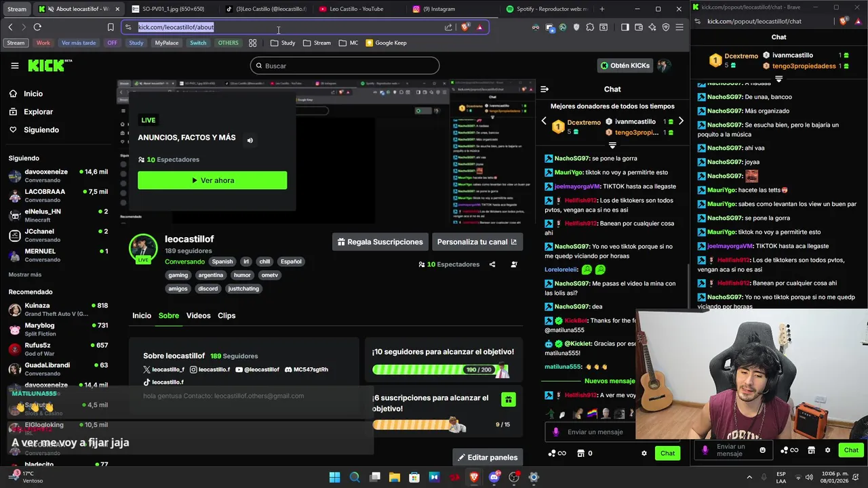
Task: Click the Nuevos mensajes indicator
Action: point(610,381)
